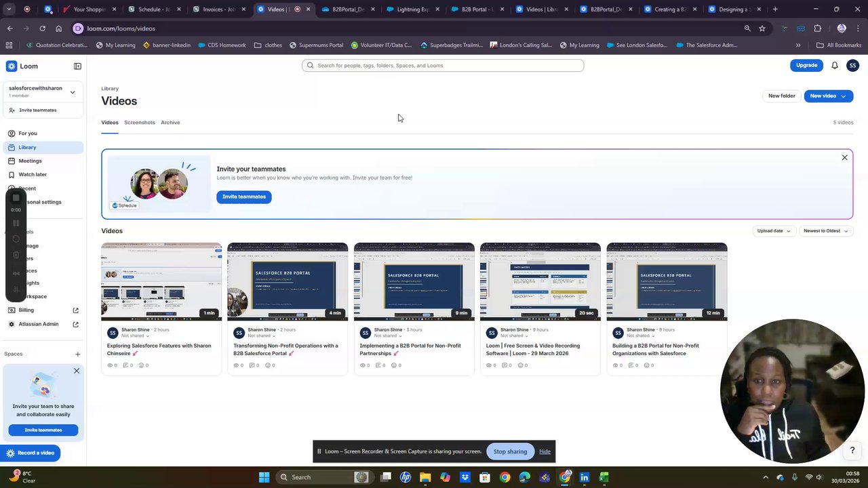The width and height of the screenshot is (868, 488).
Task: Close the Invite your teammates banner
Action: pos(844,157)
